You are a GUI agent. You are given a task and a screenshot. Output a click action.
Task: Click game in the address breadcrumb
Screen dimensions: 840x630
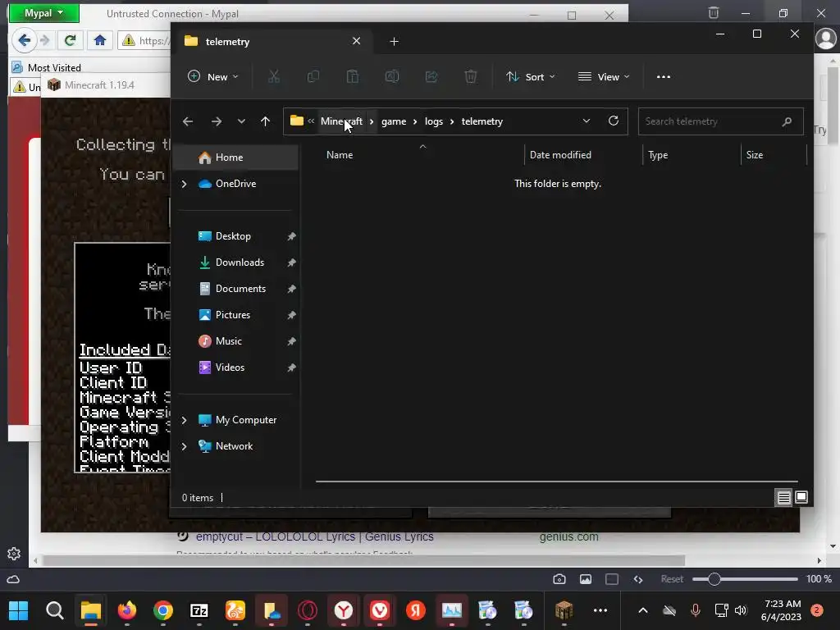tap(393, 121)
